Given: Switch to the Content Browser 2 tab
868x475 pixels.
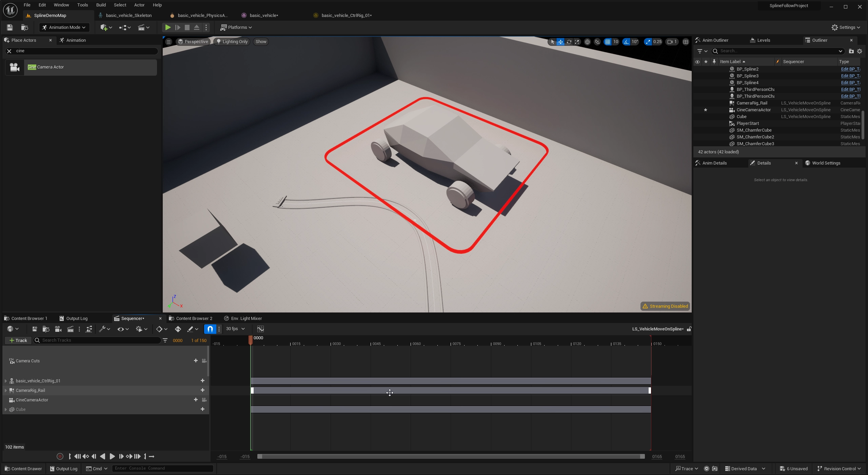Looking at the screenshot, I should pos(194,318).
